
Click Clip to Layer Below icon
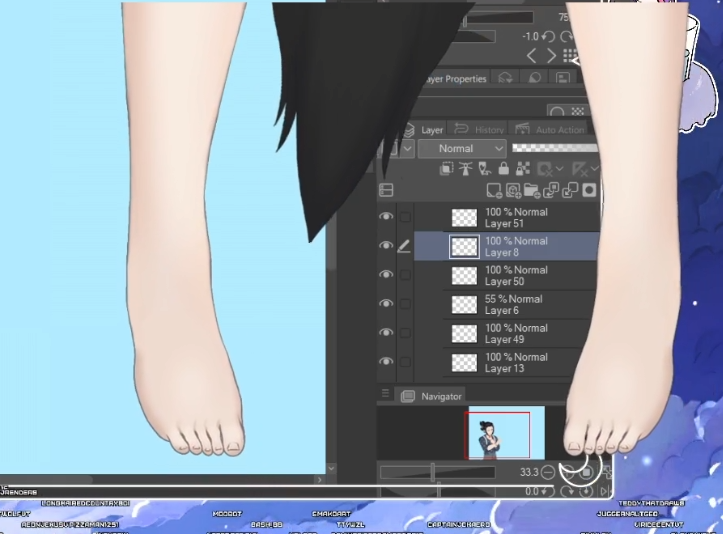446,169
